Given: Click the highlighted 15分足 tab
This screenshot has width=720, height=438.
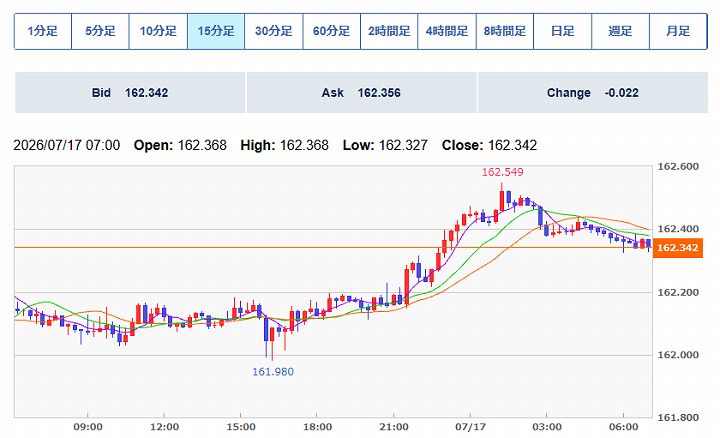Looking at the screenshot, I should (216, 31).
